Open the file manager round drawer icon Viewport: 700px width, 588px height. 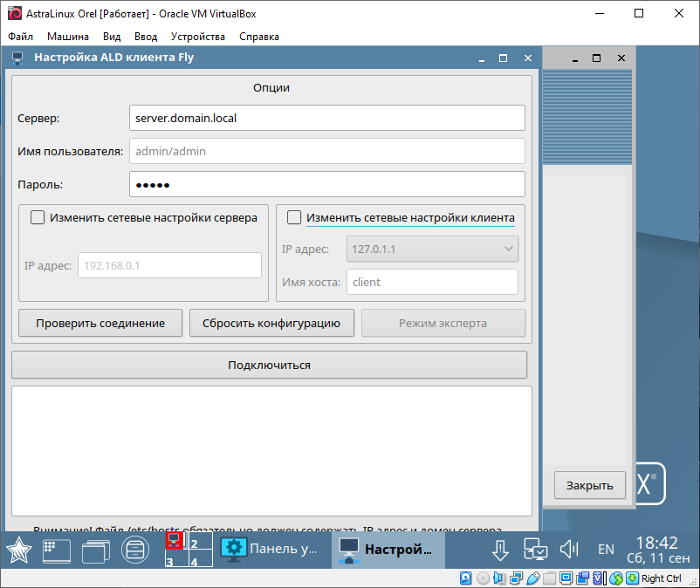coord(135,550)
